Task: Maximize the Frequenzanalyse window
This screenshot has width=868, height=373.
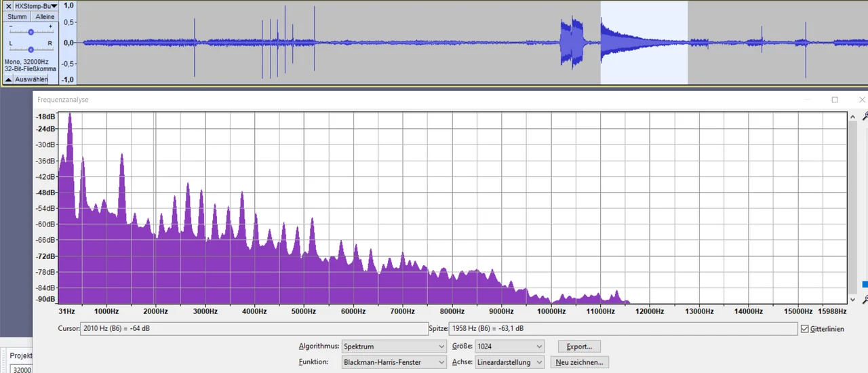Action: [x=835, y=100]
